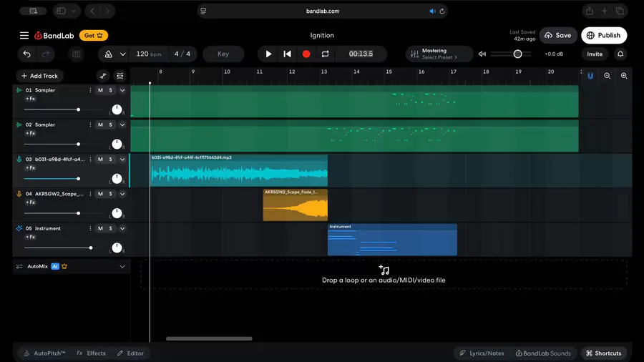Toggle the metronome
Viewport: 644px width, 362px height.
point(109,54)
